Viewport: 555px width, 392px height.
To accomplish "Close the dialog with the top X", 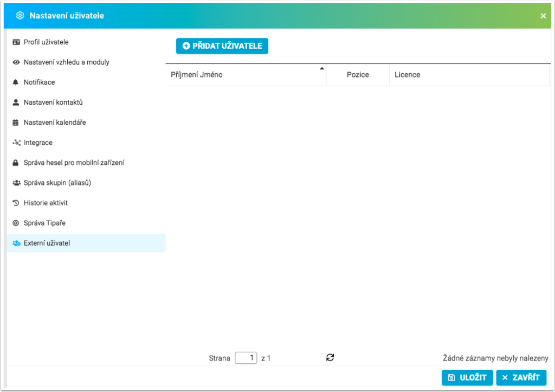I will click(x=543, y=16).
